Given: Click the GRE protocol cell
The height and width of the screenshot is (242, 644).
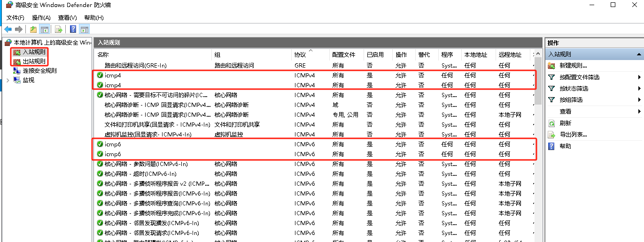Looking at the screenshot, I should coord(300,66).
